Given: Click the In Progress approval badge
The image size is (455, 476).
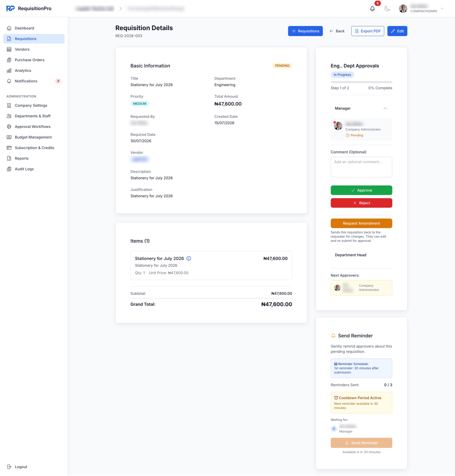Looking at the screenshot, I should [342, 75].
